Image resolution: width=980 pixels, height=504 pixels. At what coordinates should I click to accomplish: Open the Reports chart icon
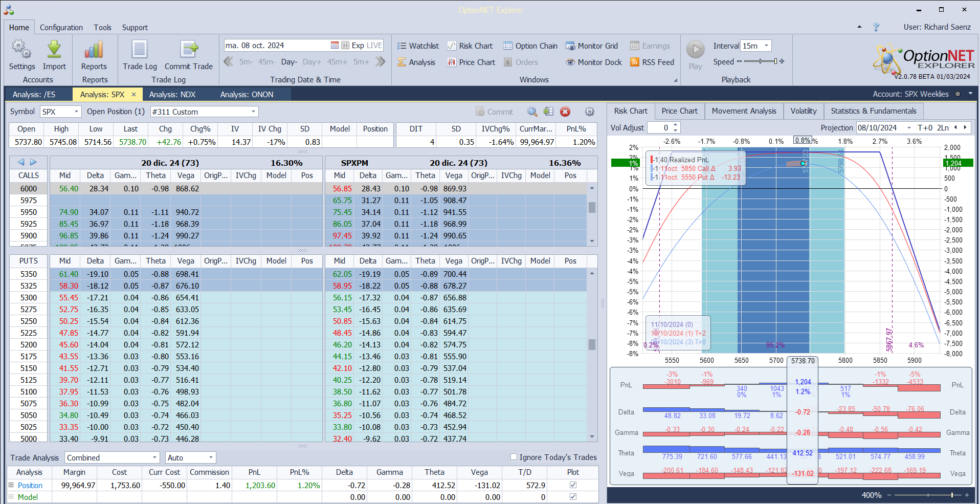pyautogui.click(x=94, y=50)
